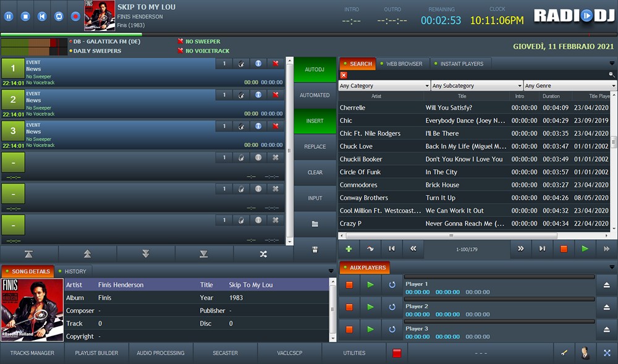The height and width of the screenshot is (364, 618).
Task: Switch to Replace mode
Action: point(315,146)
